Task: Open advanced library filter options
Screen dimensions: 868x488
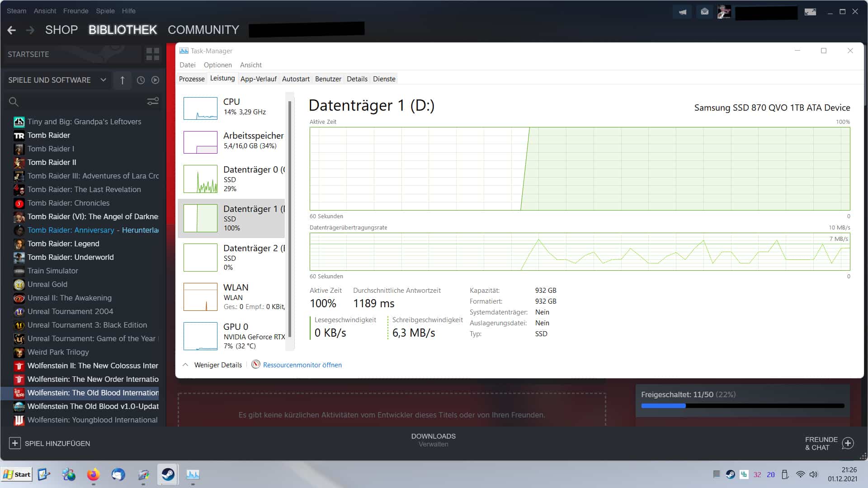Action: click(153, 101)
